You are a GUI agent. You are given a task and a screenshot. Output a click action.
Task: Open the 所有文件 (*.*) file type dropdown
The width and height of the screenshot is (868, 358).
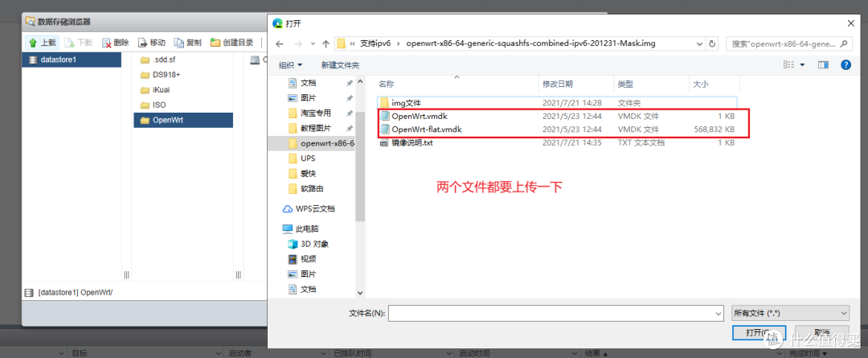[x=791, y=313]
